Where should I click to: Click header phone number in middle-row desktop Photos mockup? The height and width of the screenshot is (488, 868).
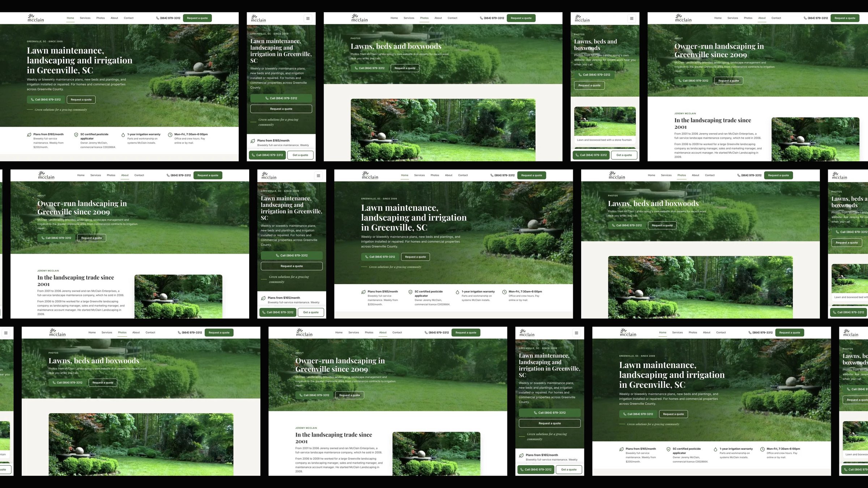click(x=749, y=175)
